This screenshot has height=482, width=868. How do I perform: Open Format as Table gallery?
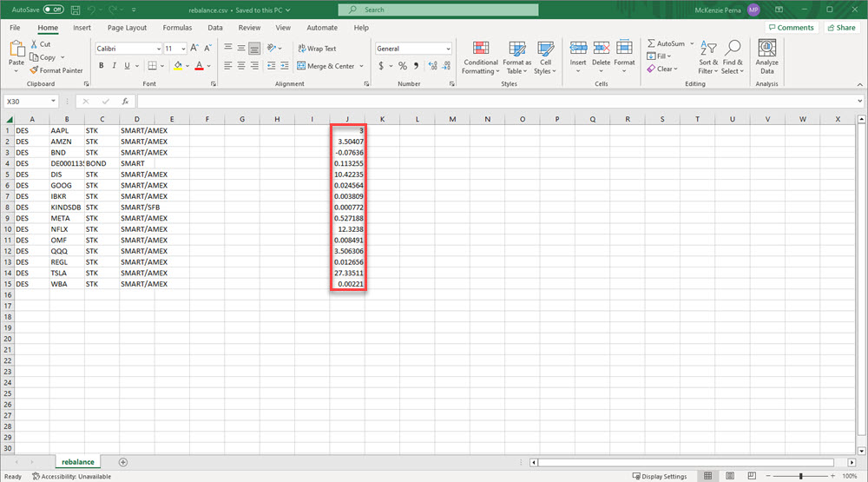[517, 57]
